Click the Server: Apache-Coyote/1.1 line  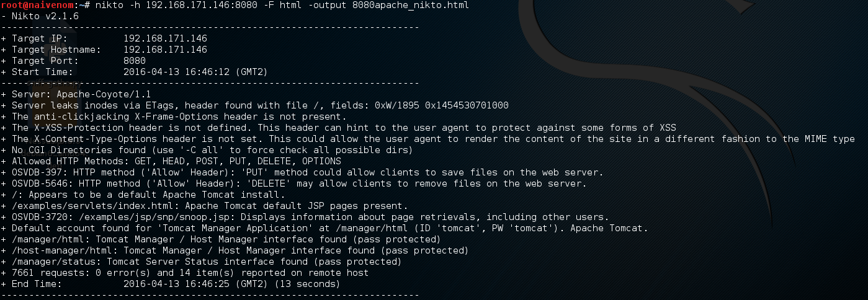coord(76,94)
